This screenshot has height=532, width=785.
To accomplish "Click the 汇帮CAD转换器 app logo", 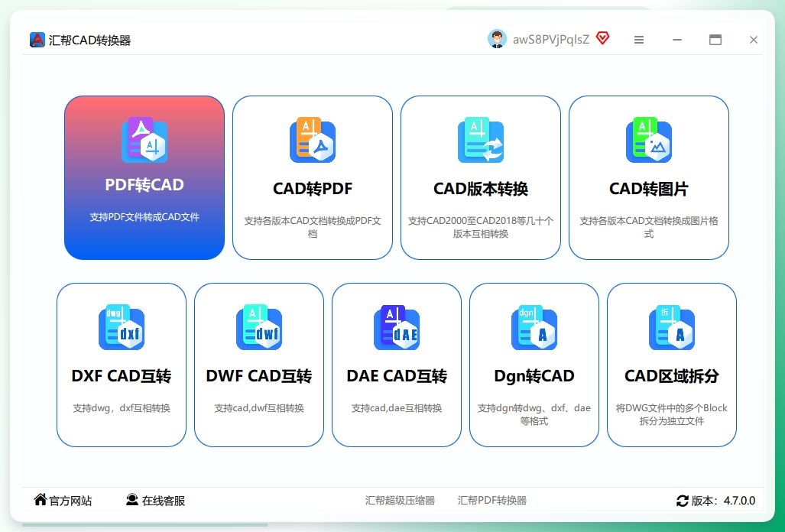I will pyautogui.click(x=37, y=40).
